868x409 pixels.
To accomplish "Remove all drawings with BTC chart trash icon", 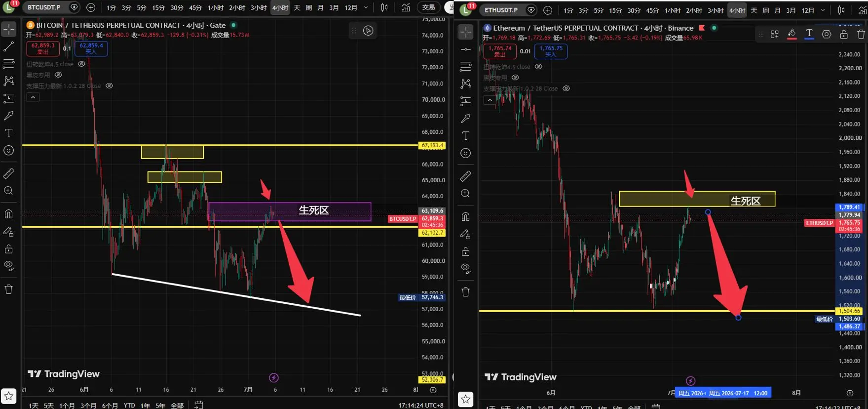I will point(9,289).
